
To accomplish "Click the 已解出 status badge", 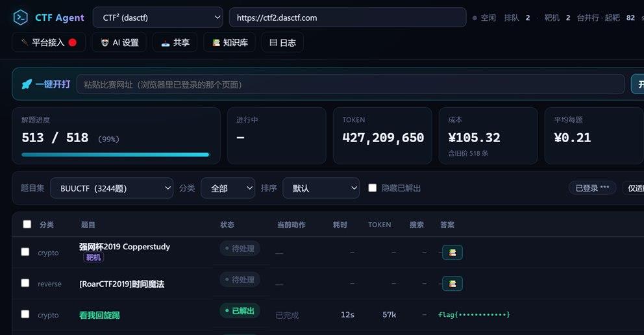I will coord(240,311).
